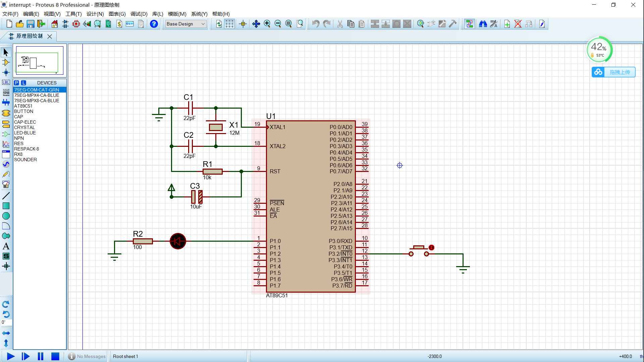Click the New Sheet green plus icon
This screenshot has width=644, height=362.
coord(507,24)
